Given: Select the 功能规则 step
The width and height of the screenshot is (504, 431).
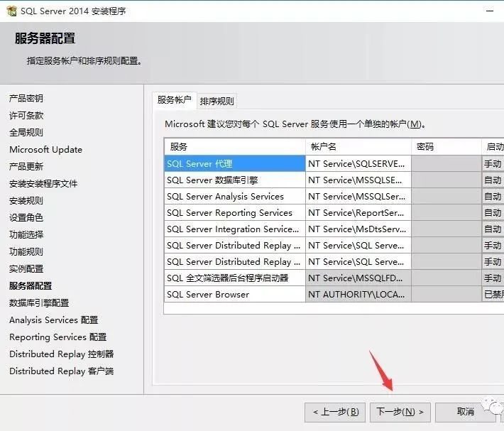Looking at the screenshot, I should coord(26,251).
